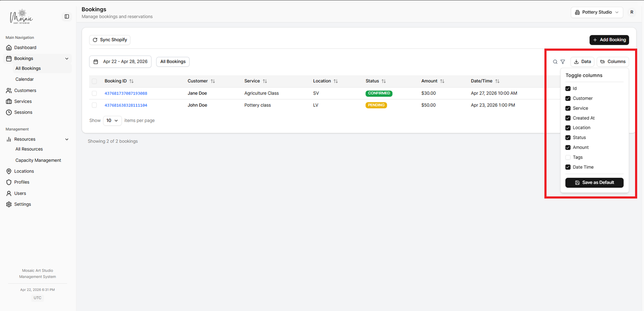Select the Sessions clock icon in sidebar

tap(9, 112)
